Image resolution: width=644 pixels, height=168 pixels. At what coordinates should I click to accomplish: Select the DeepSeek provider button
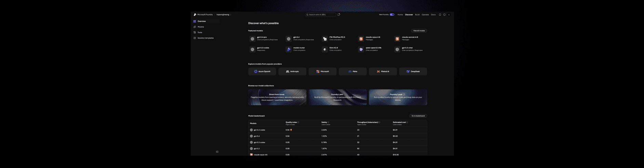tap(413, 71)
